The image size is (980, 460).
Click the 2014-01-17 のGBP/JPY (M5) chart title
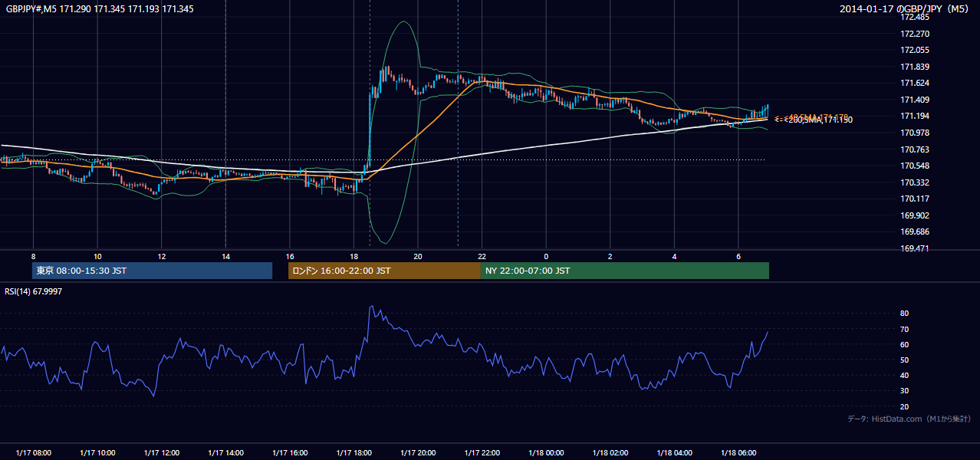(905, 8)
